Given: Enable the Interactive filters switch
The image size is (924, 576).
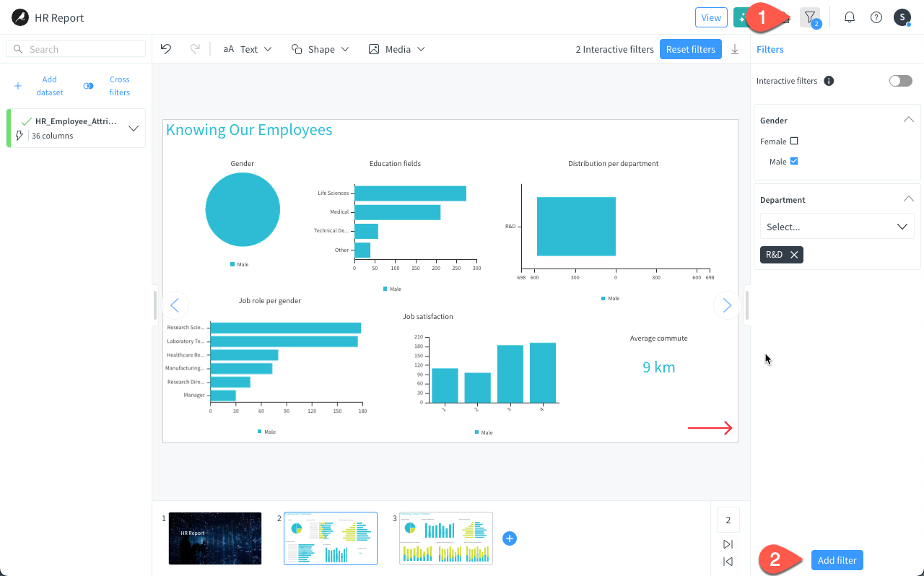Looking at the screenshot, I should [900, 81].
